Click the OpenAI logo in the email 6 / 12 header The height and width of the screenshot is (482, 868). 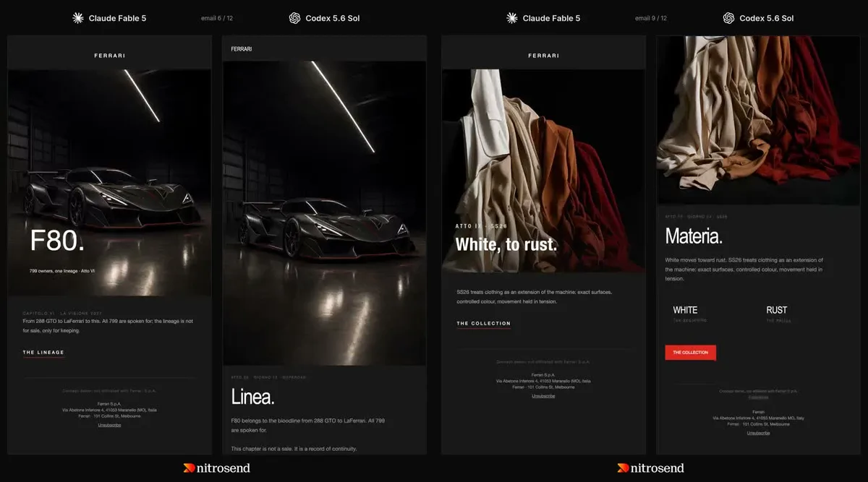coord(294,18)
